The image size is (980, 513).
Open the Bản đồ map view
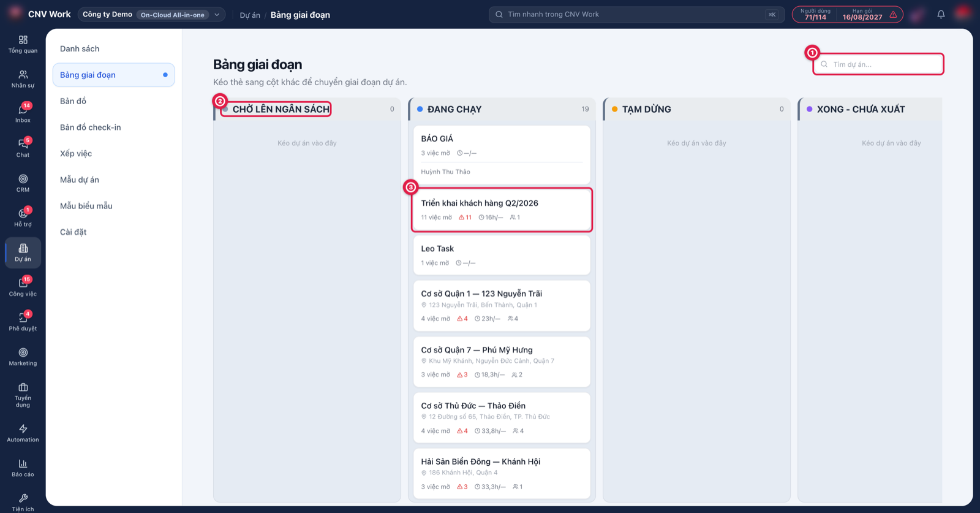[x=113, y=101]
